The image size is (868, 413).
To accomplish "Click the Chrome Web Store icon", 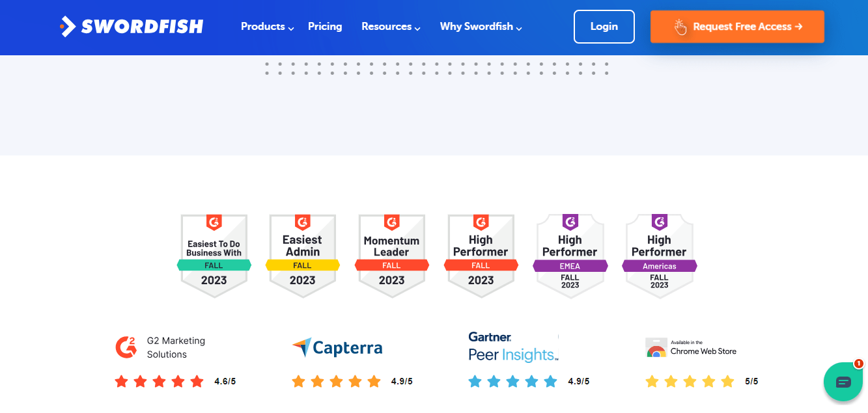I will (x=656, y=347).
